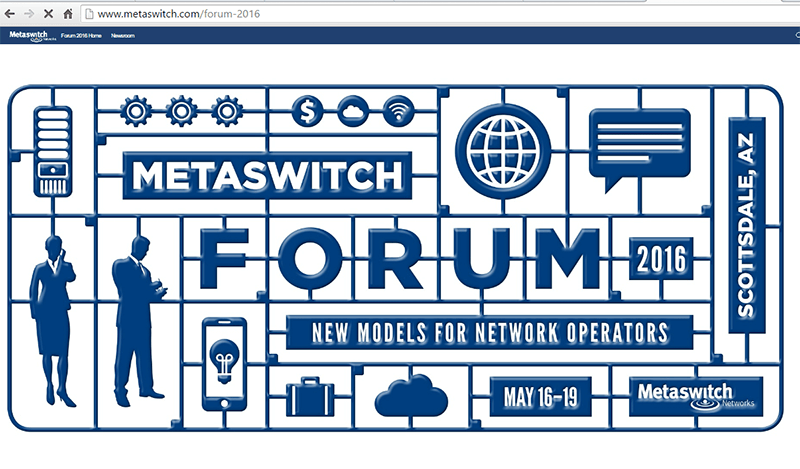Click the 2016 year badge
The height and width of the screenshot is (469, 800).
661,258
